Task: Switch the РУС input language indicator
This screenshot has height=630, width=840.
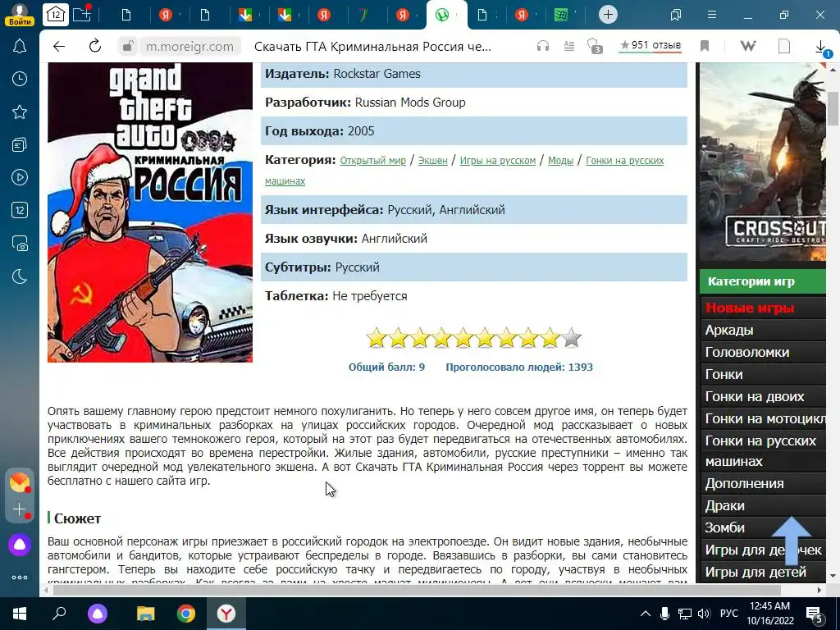Action: click(x=728, y=614)
